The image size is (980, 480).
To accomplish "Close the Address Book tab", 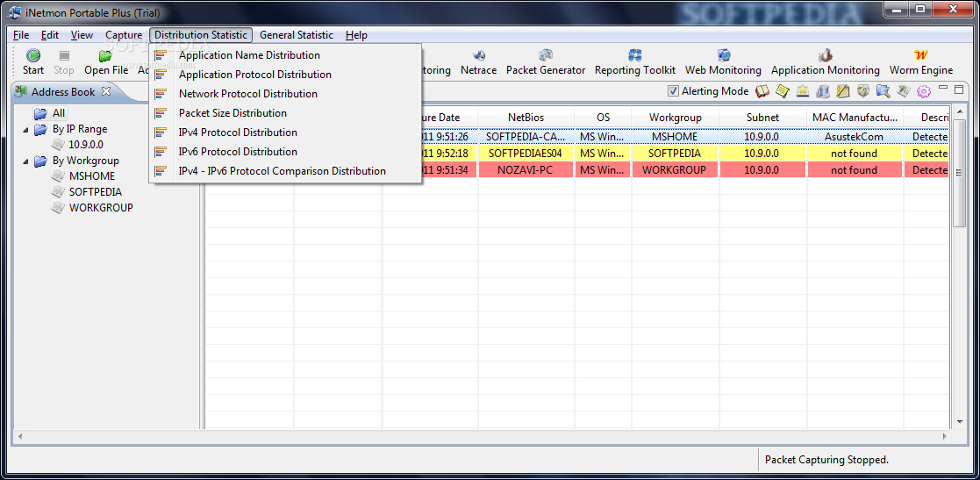I will pos(105,91).
